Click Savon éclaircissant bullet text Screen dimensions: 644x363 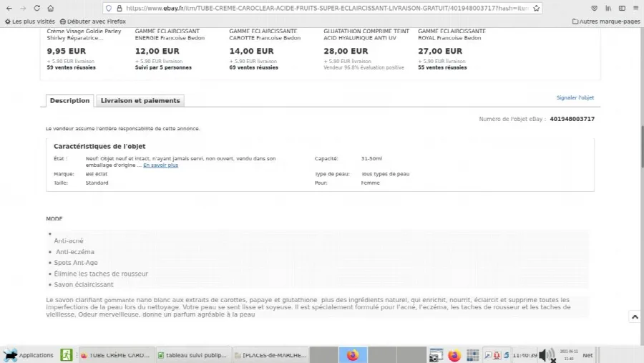(84, 284)
